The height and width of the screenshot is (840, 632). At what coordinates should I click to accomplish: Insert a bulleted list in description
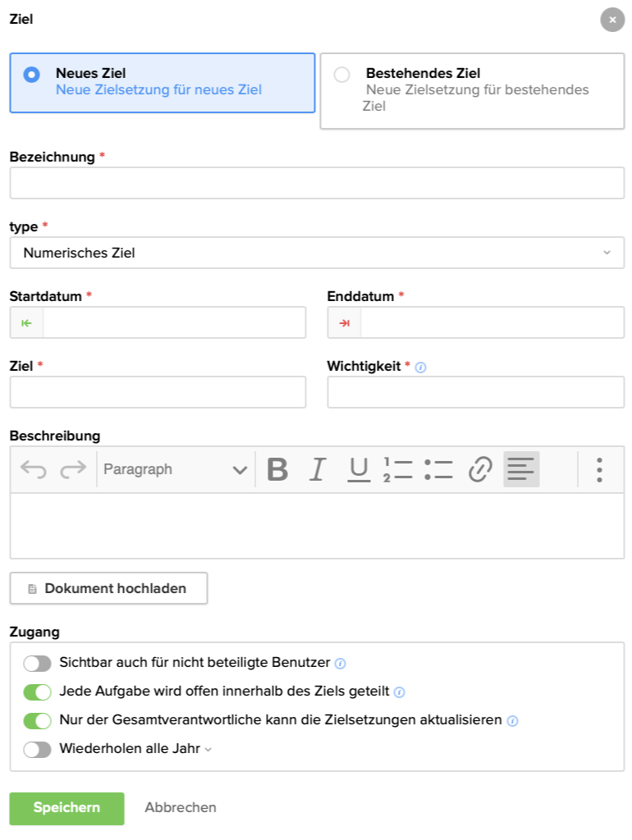[439, 469]
